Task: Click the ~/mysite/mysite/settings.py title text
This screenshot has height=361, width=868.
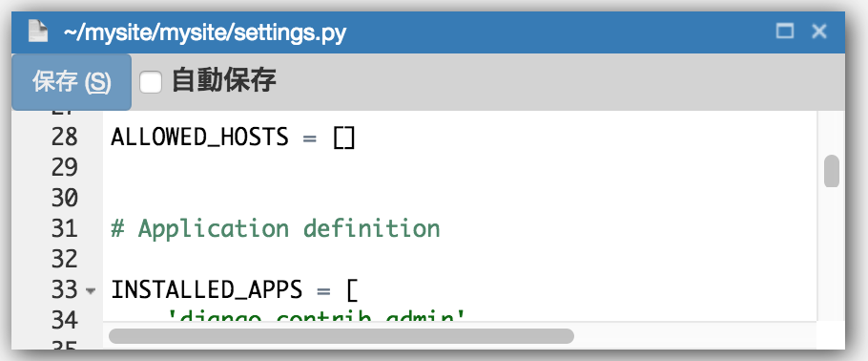Action: tap(205, 32)
